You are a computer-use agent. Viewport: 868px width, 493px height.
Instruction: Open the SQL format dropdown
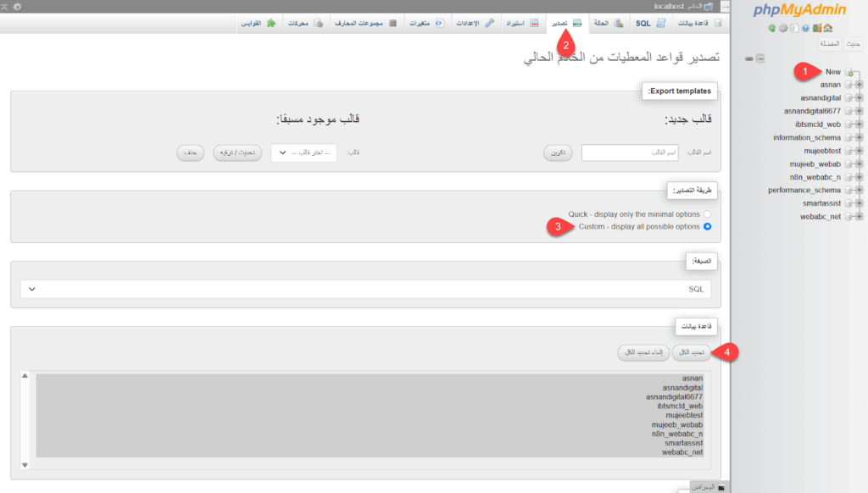tap(365, 289)
